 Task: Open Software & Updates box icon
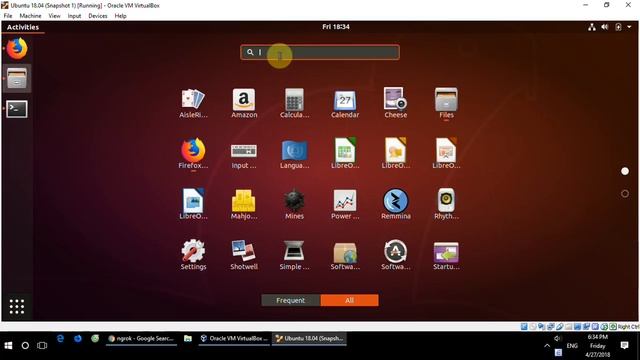click(345, 255)
